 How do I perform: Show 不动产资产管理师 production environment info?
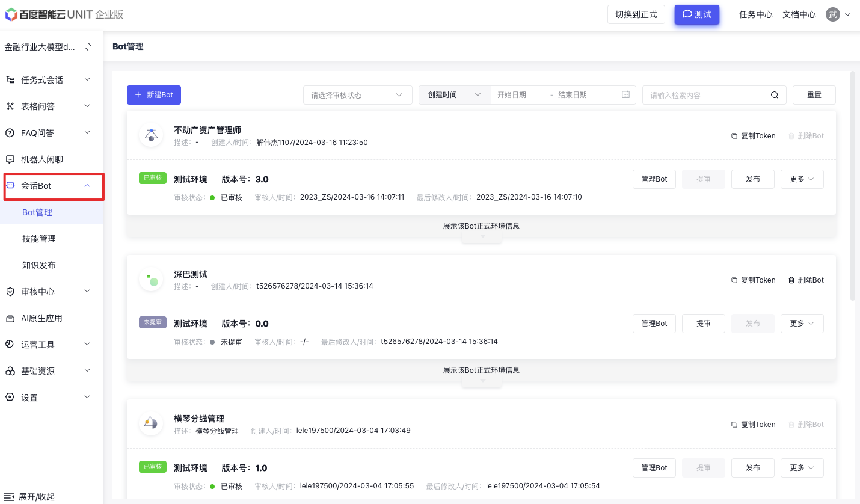tap(481, 226)
